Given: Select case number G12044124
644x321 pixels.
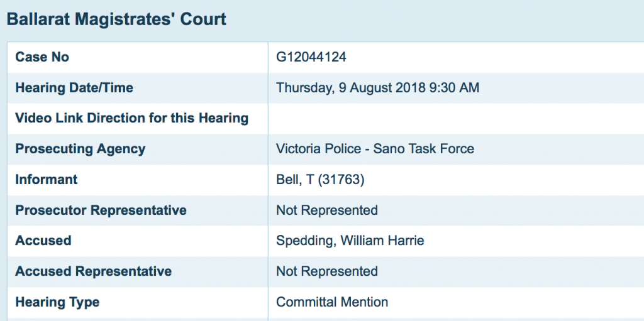Looking at the screenshot, I should (311, 57).
